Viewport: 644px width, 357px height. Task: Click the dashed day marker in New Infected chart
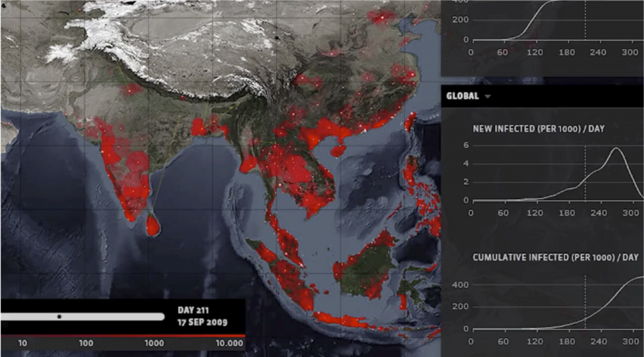(586, 176)
